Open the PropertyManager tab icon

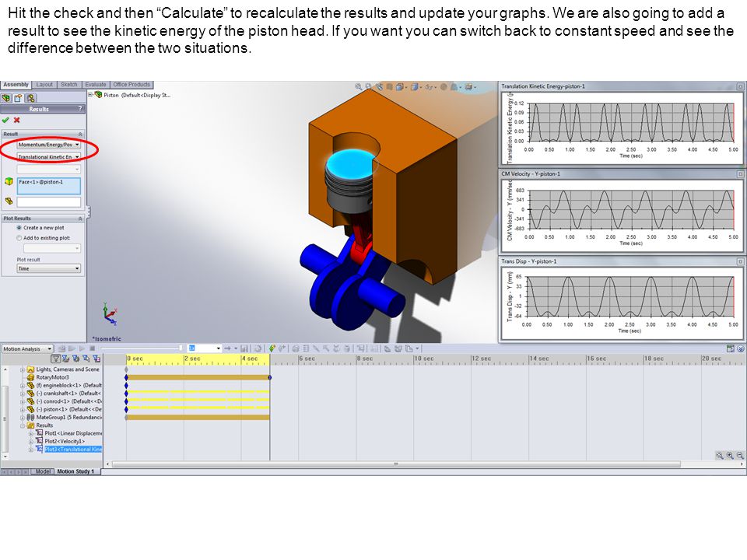[18, 98]
